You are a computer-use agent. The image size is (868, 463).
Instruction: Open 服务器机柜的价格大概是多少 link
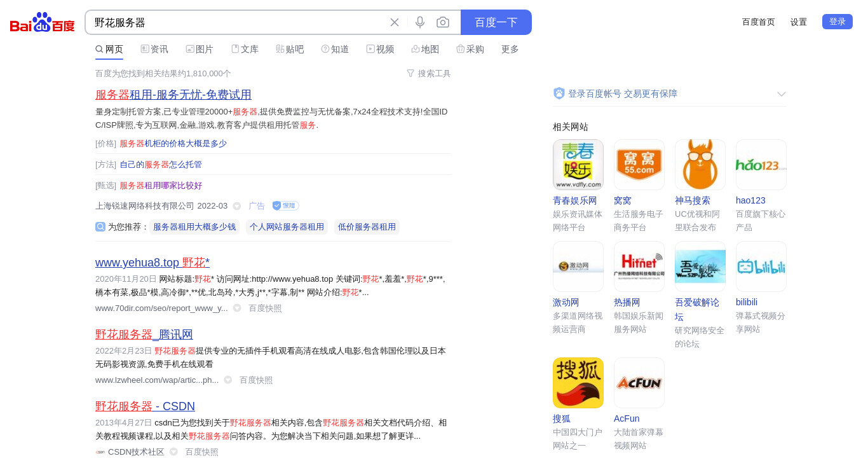pyautogui.click(x=173, y=144)
